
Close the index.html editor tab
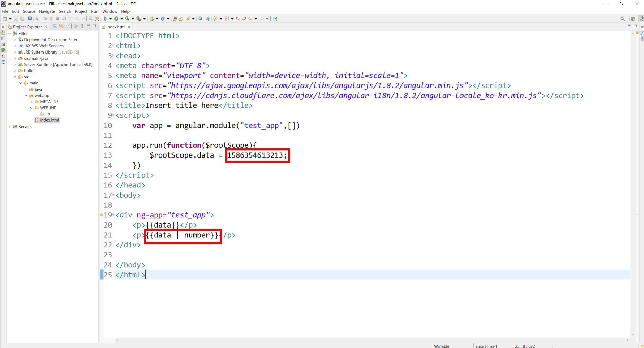coord(129,27)
